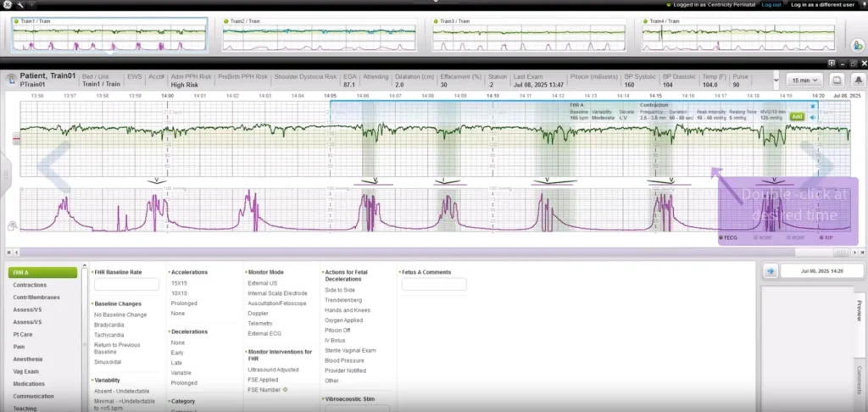This screenshot has width=868, height=412.
Task: Select Variable under Decelerations
Action: tap(181, 373)
